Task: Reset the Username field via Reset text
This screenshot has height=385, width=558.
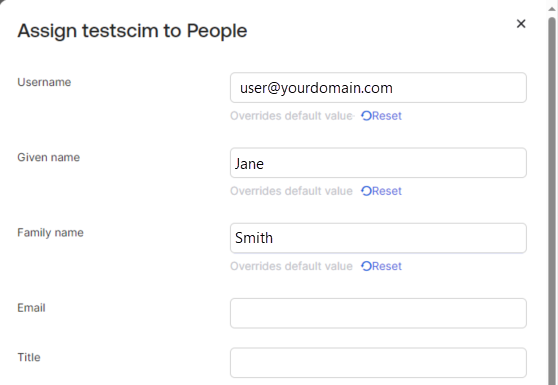Action: 386,116
